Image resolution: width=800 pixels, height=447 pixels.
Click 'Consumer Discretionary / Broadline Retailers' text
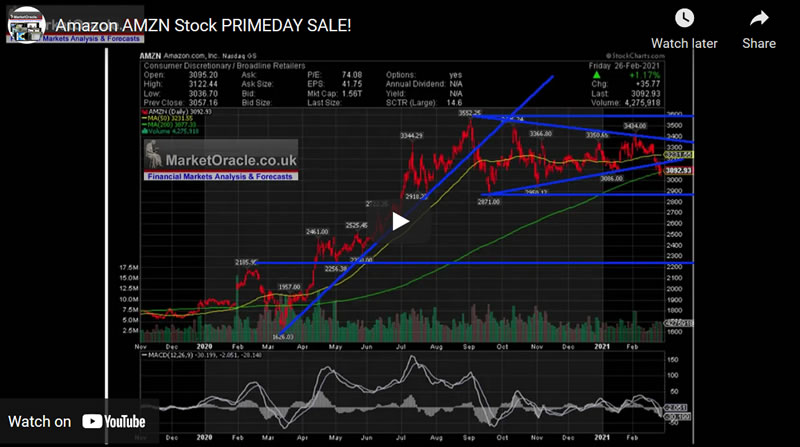tap(224, 66)
